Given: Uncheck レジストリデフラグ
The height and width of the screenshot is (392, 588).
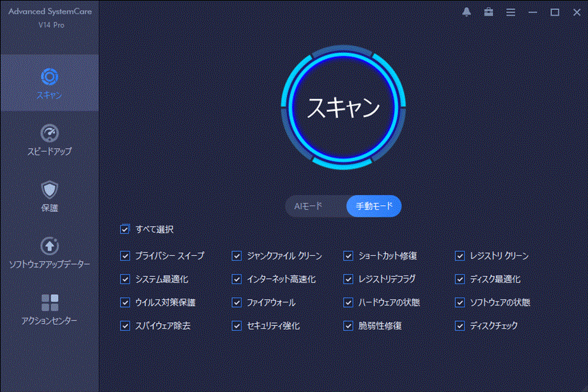Looking at the screenshot, I should [x=348, y=279].
